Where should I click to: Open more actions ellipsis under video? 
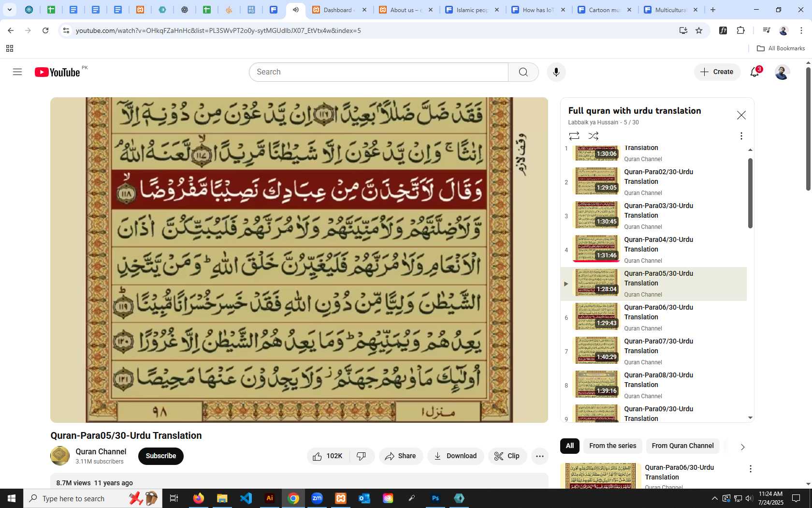point(540,456)
